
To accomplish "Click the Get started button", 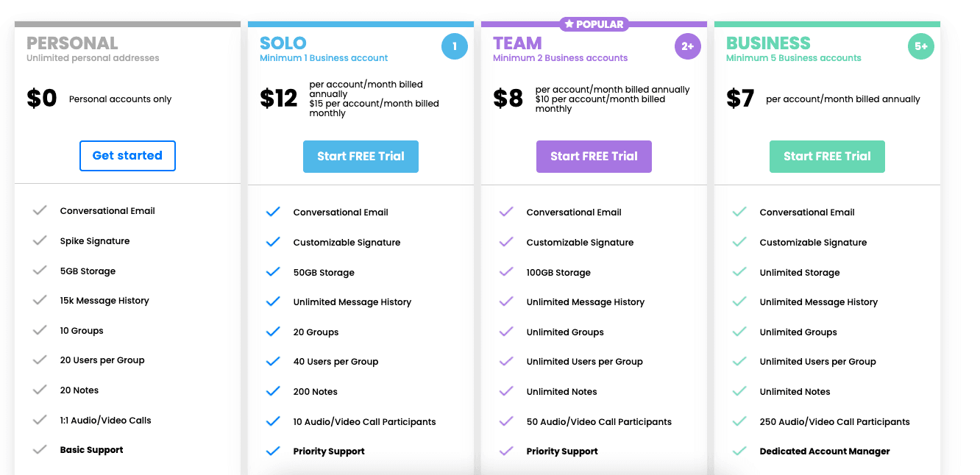I will coord(127,156).
